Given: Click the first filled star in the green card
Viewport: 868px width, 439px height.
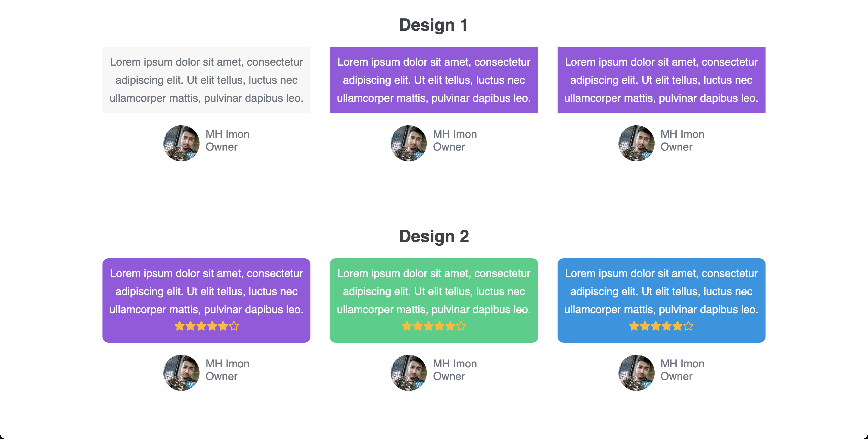Looking at the screenshot, I should [407, 326].
